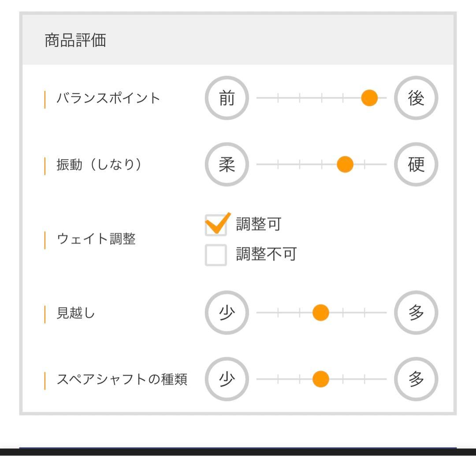The width and height of the screenshot is (476, 456).
Task: Click the 少 circle for スペアシャフトの種類
Action: (227, 379)
